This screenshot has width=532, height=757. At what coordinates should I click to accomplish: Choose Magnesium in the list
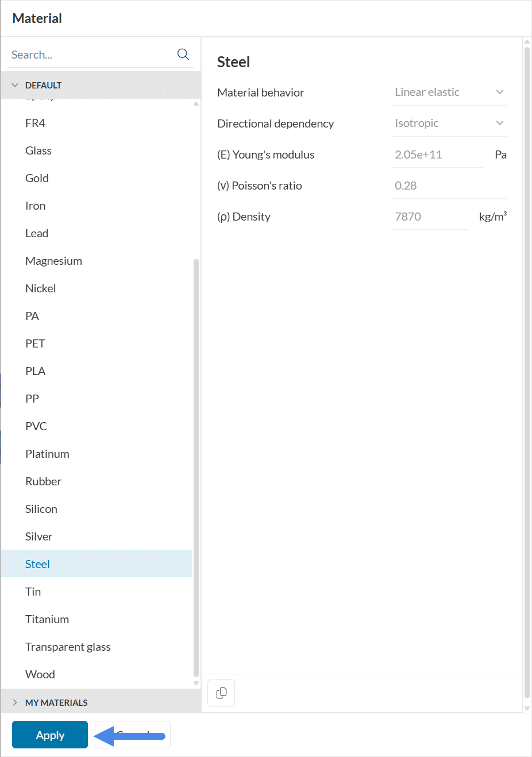click(x=53, y=261)
